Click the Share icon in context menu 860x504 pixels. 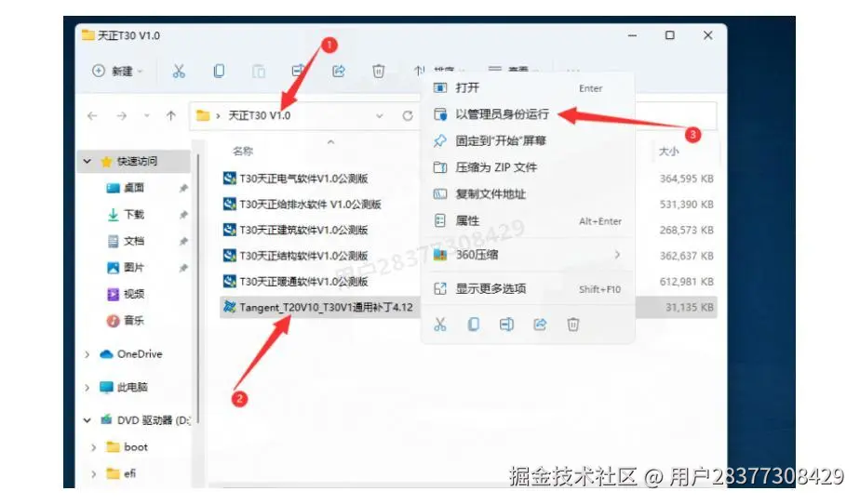540,325
